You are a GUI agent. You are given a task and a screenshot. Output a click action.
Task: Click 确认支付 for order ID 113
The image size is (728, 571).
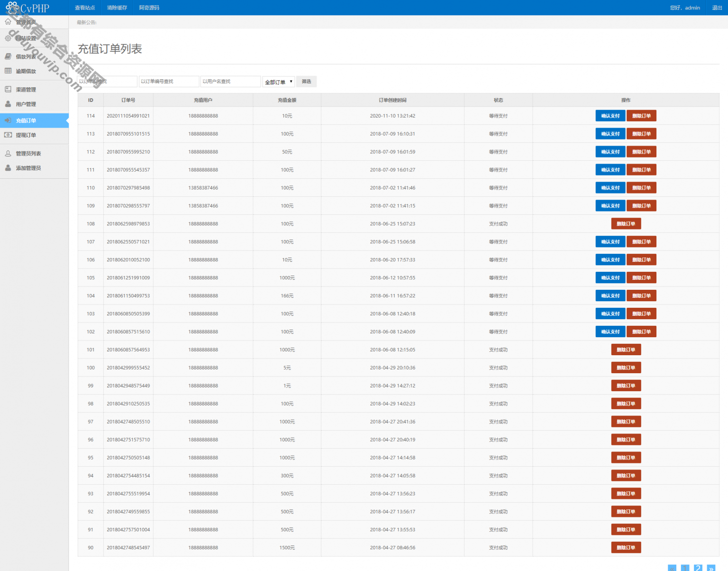[x=610, y=134]
